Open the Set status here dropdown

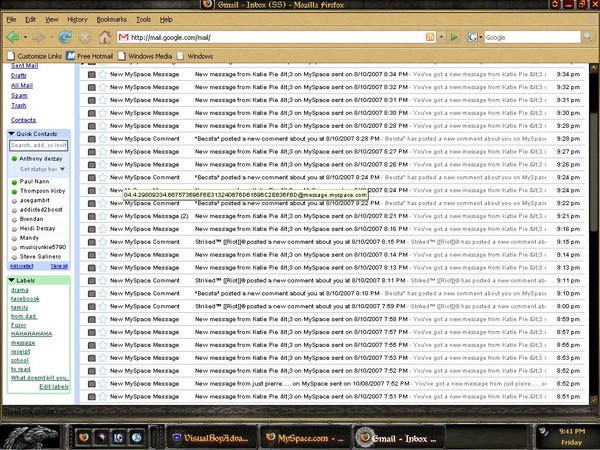point(62,169)
